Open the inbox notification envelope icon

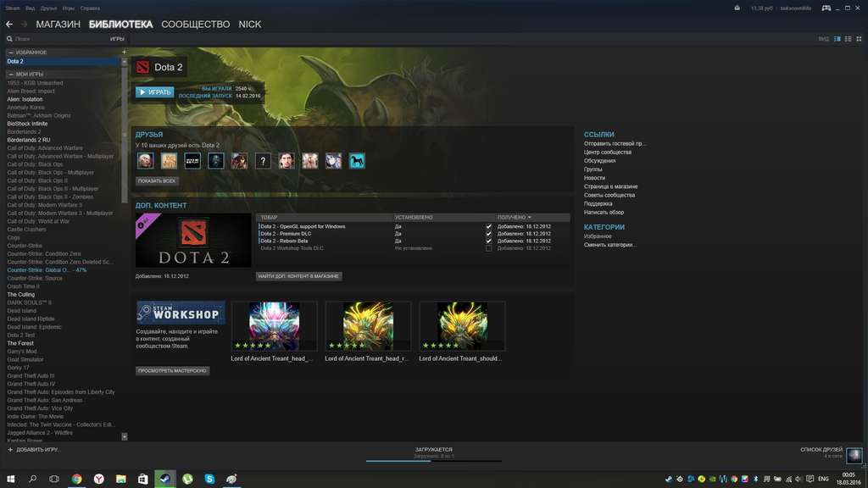tap(737, 8)
